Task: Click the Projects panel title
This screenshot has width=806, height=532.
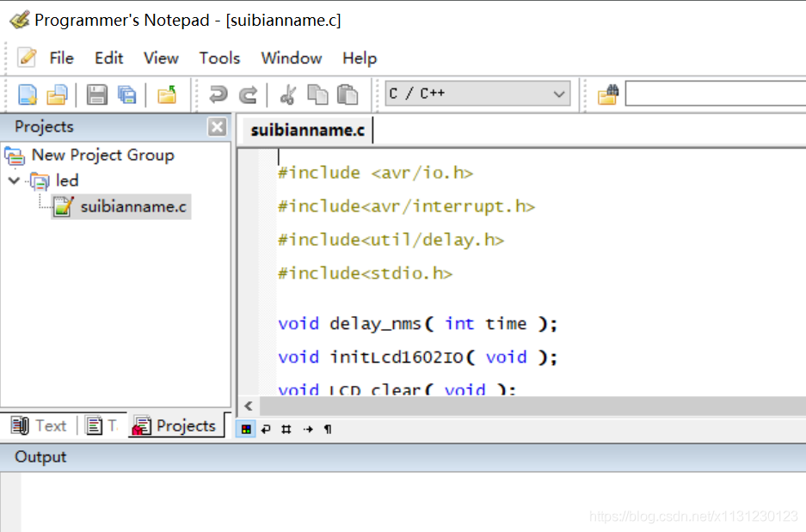Action: 44,127
